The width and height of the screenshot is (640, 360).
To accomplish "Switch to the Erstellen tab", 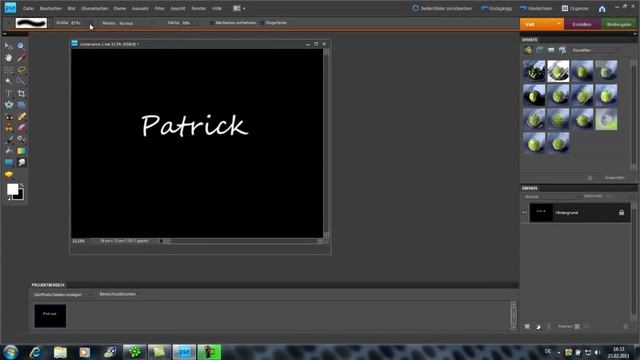I will [582, 24].
